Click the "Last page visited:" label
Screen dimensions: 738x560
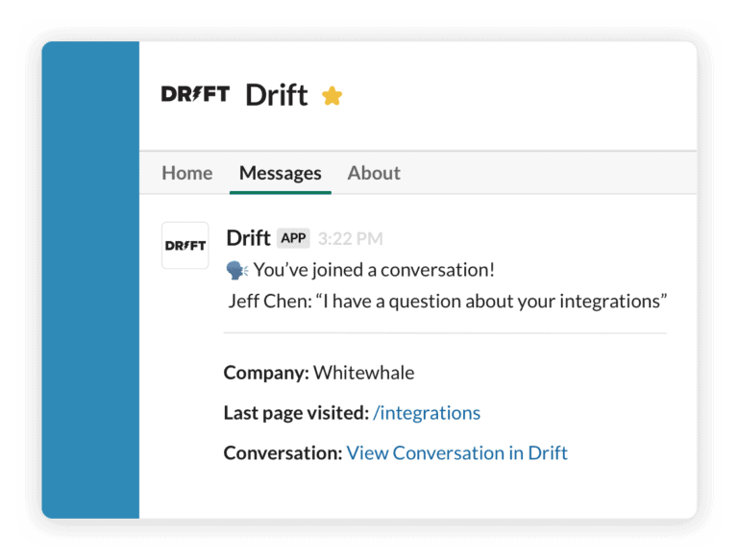tap(296, 413)
